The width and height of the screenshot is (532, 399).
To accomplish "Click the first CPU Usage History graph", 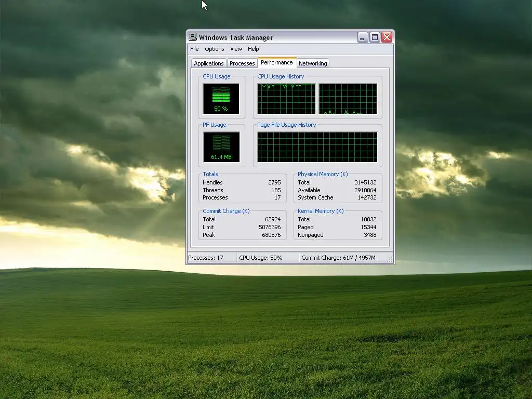I will tap(286, 99).
